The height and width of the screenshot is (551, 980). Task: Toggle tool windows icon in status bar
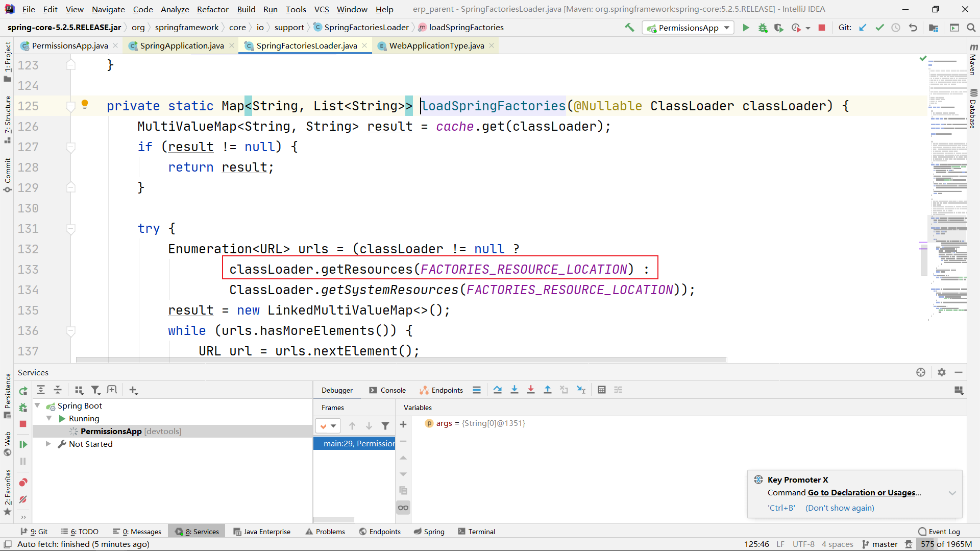tap(8, 544)
